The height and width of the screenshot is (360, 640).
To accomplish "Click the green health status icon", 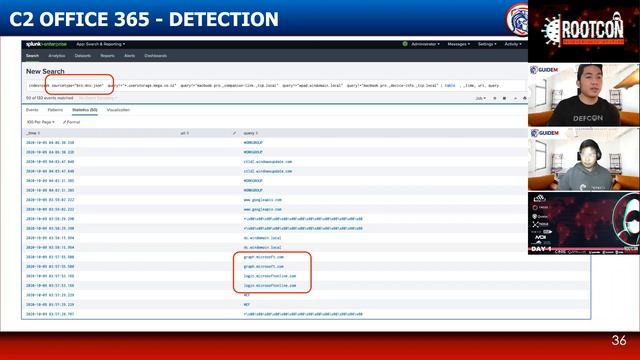I will click(x=405, y=44).
